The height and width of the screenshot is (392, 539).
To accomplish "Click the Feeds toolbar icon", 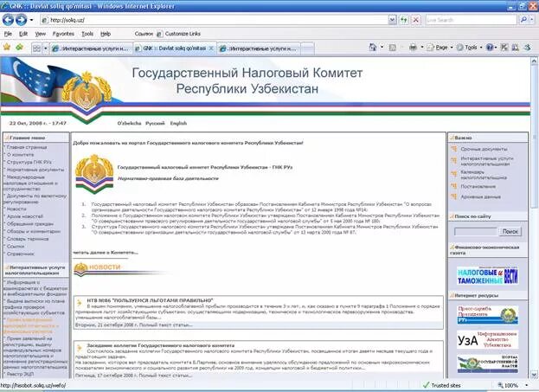I will (392, 48).
